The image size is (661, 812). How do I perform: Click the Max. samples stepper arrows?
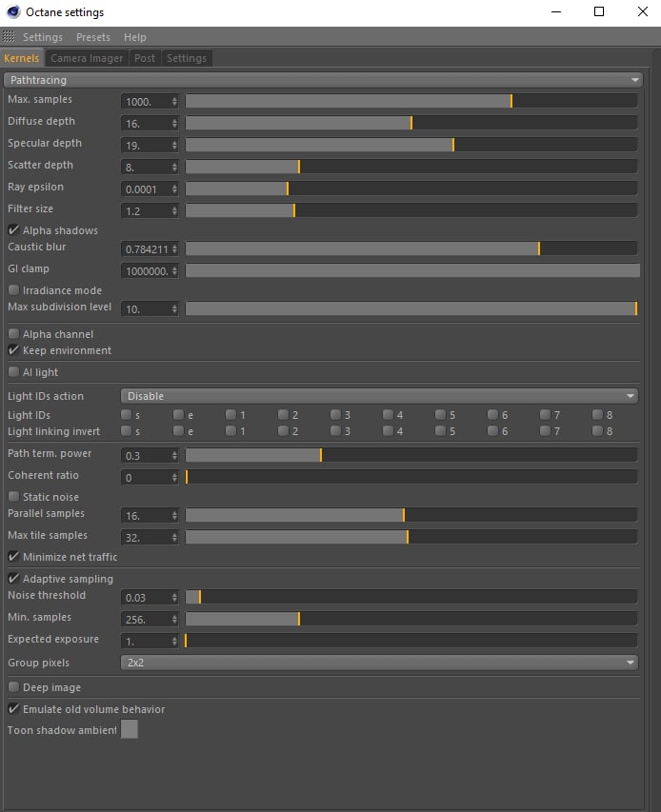tap(174, 102)
